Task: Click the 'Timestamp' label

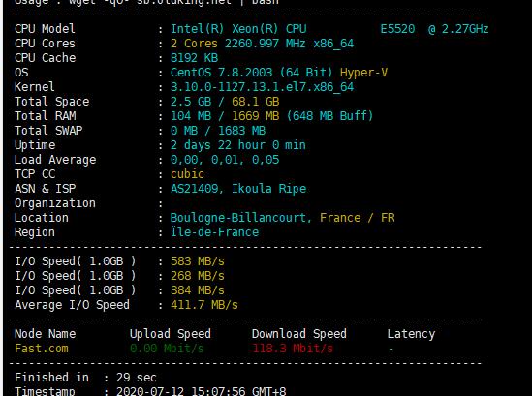Action: [45, 391]
